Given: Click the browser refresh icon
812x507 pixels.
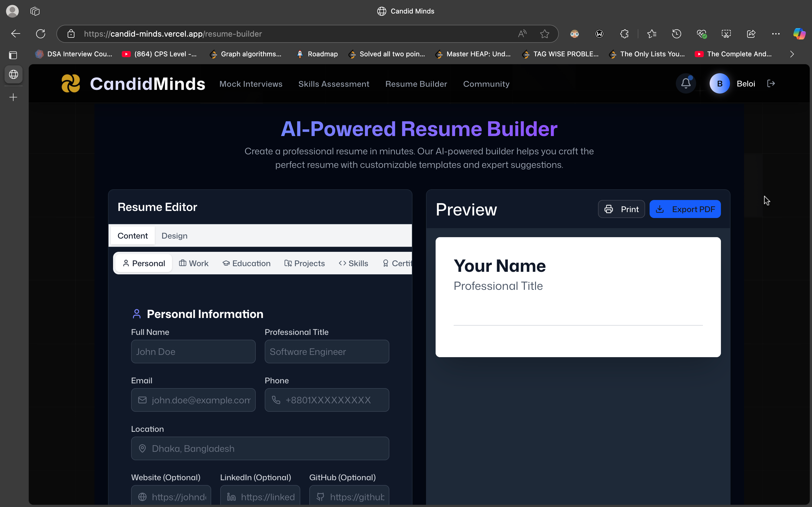Looking at the screenshot, I should 41,34.
